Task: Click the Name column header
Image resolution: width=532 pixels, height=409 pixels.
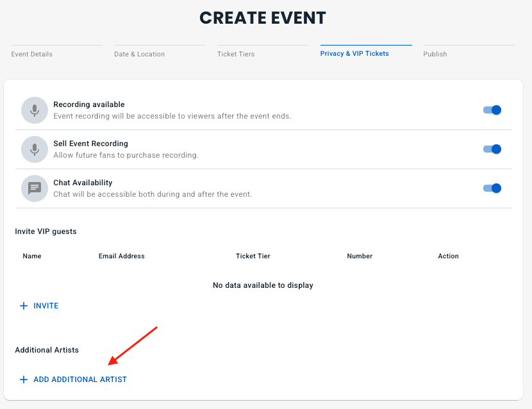Action: pos(32,256)
